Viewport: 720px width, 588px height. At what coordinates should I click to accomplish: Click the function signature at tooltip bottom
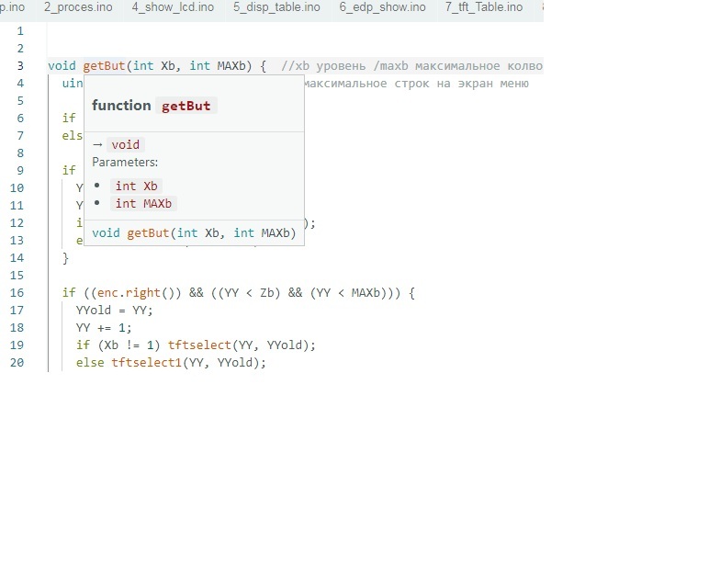(194, 233)
